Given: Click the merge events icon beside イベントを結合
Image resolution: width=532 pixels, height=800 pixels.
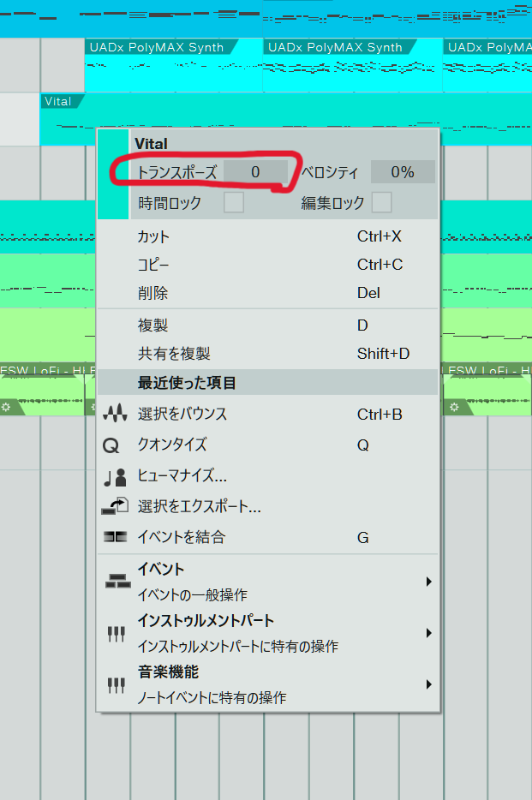Looking at the screenshot, I should click(x=116, y=537).
